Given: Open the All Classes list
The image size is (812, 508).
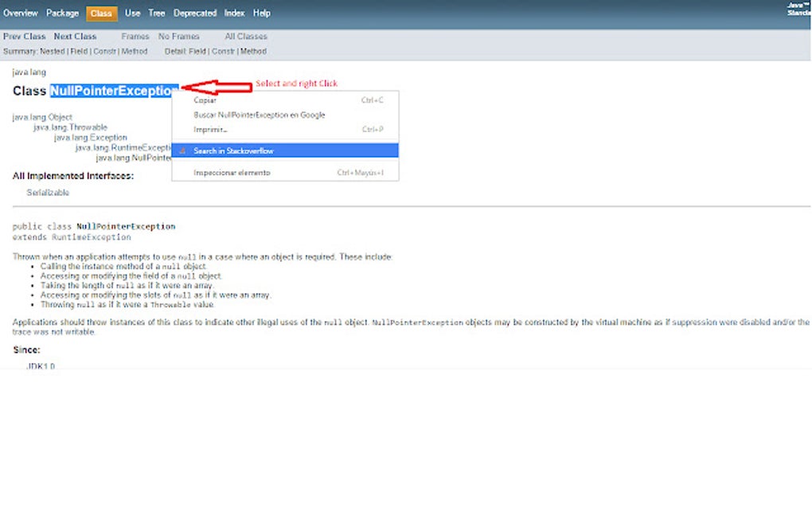Looking at the screenshot, I should (245, 36).
